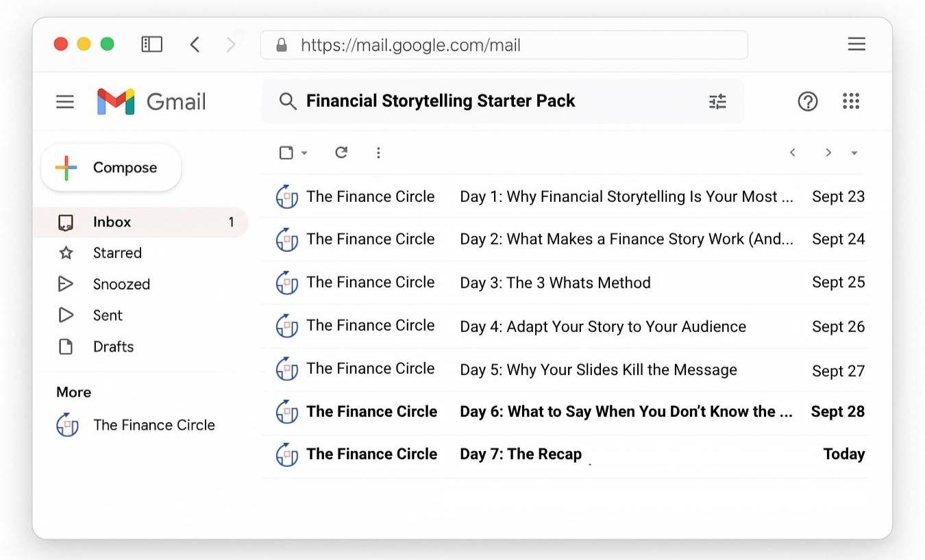Screen dimensions: 925x560
Task: Click the Inbox unread count 1
Action: click(232, 222)
